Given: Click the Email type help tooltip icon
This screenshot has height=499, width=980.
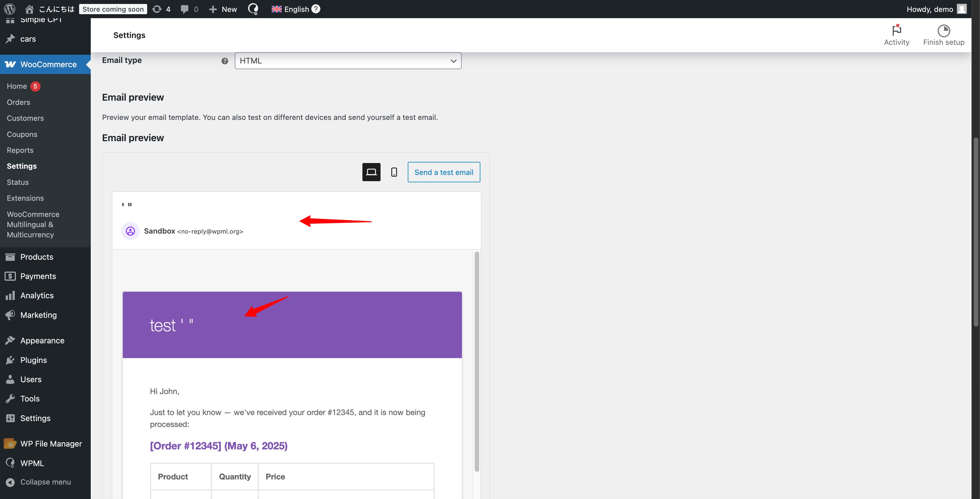Looking at the screenshot, I should coord(225,61).
